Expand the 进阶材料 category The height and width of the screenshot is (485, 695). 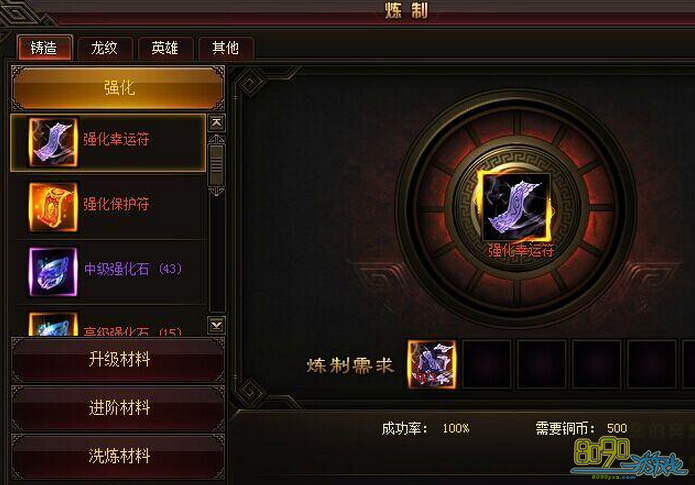118,408
